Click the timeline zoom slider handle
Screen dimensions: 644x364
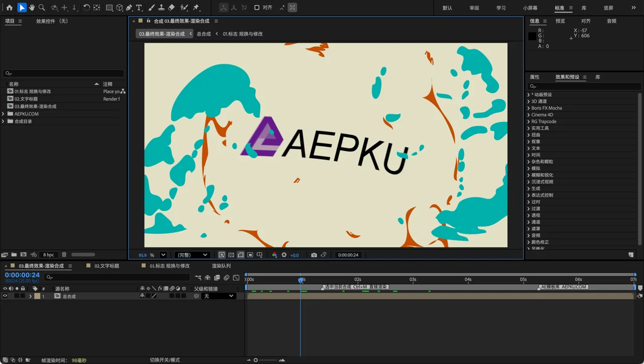pos(256,360)
